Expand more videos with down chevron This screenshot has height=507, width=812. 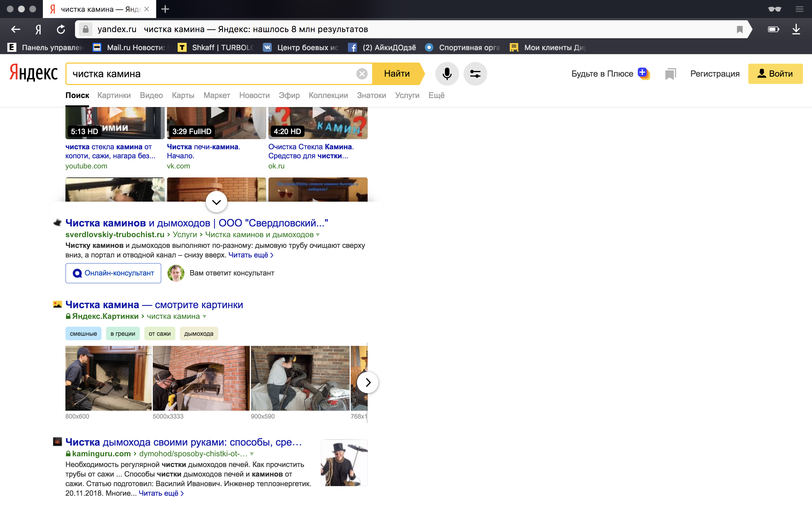pos(217,202)
